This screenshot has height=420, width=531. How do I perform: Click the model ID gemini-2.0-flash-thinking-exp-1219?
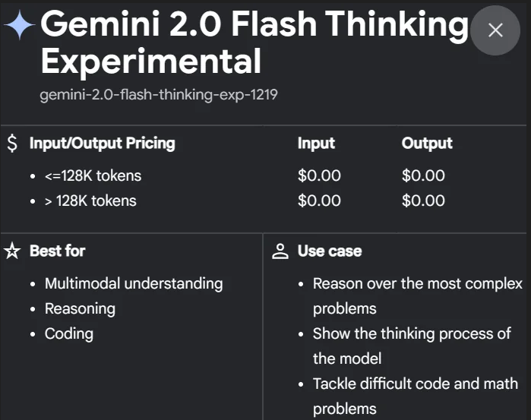tap(163, 96)
